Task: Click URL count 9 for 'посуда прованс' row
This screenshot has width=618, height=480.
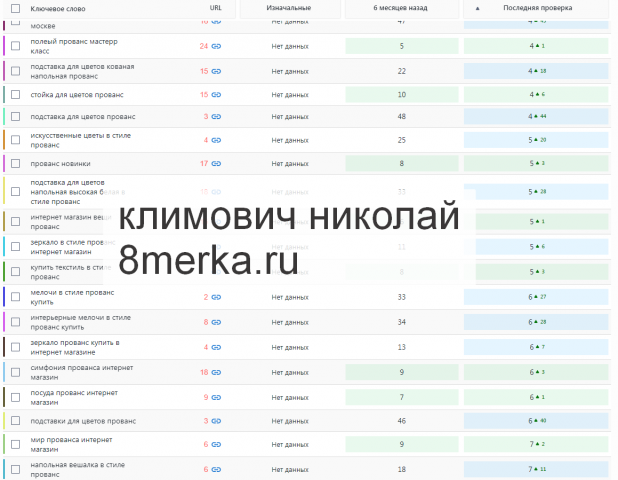Action: pos(206,398)
